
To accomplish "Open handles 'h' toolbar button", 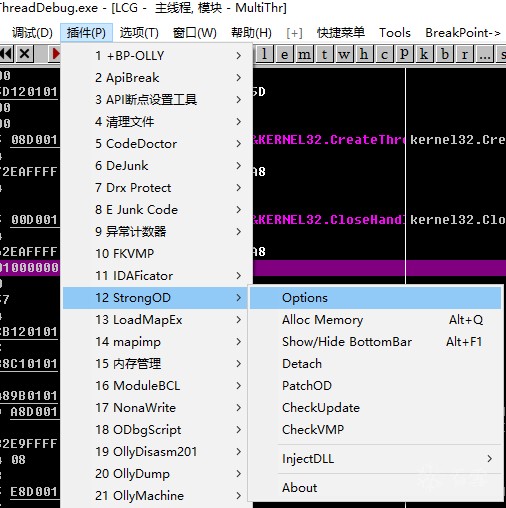I will pos(364,54).
